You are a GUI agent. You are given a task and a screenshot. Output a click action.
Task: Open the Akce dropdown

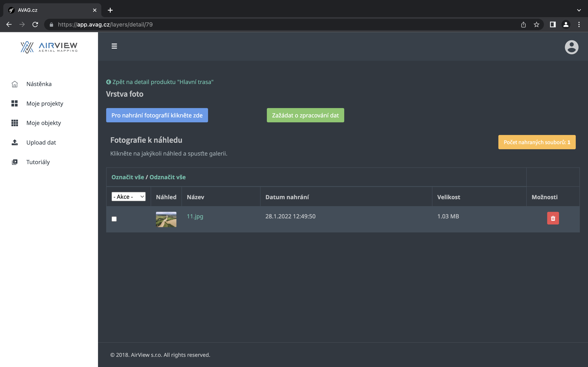click(129, 197)
